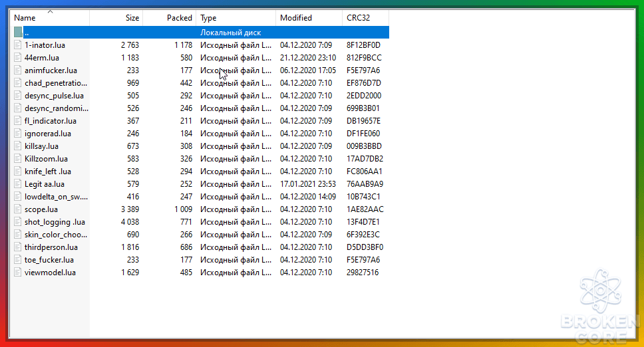Click the CRC32 value 1AE82AAC
Image resolution: width=644 pixels, height=347 pixels.
365,209
